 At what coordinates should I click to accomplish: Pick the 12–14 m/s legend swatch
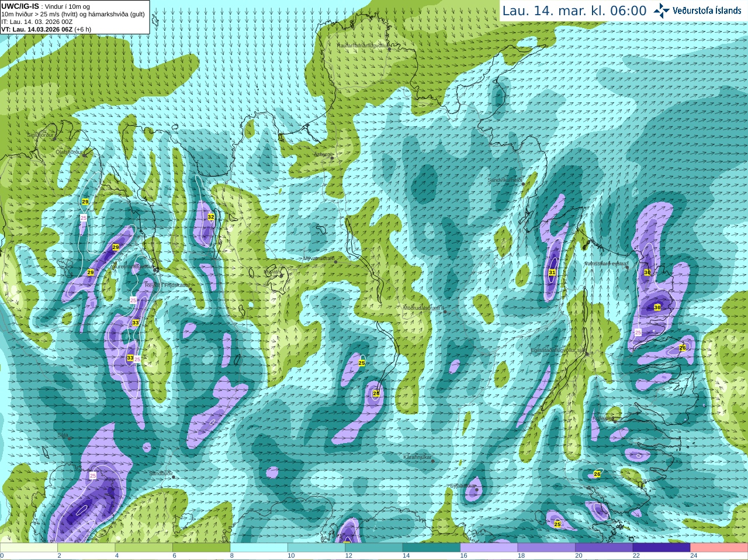[x=374, y=548]
